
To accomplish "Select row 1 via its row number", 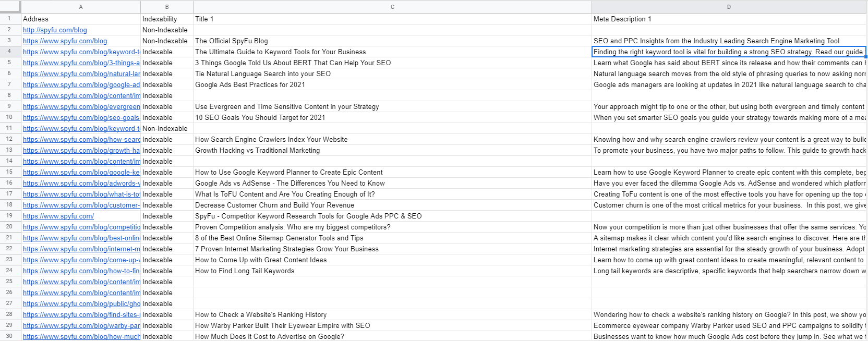I will pos(9,19).
